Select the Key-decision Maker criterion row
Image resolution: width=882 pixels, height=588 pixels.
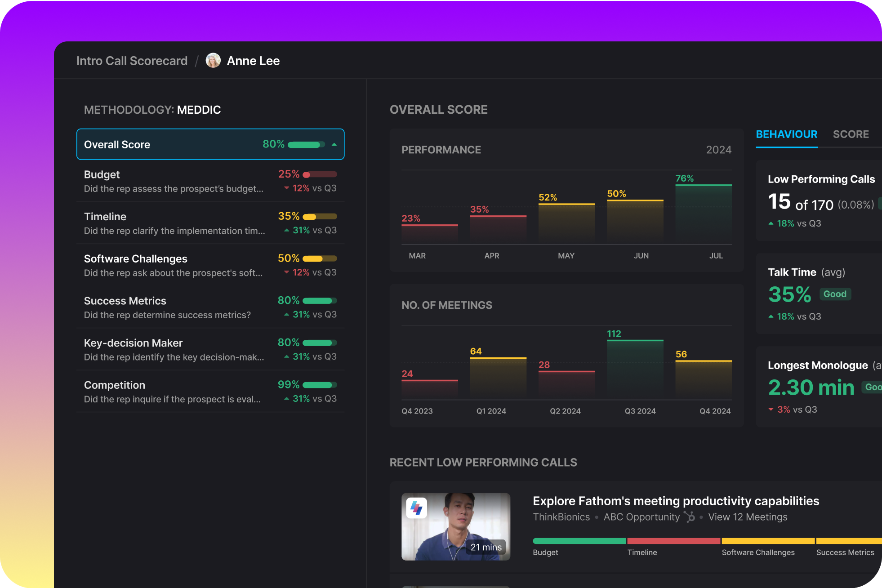210,349
